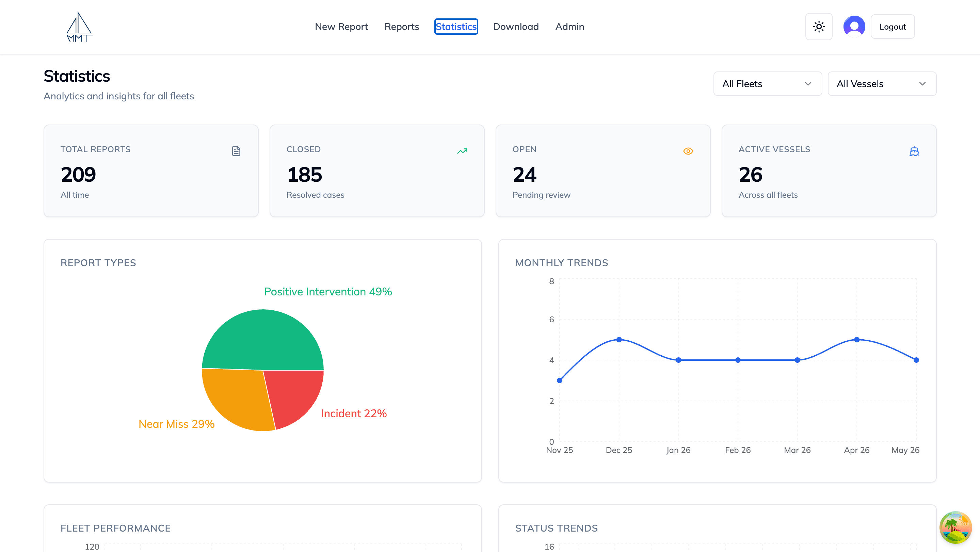980x552 pixels.
Task: Open the user profile avatar
Action: tap(854, 27)
